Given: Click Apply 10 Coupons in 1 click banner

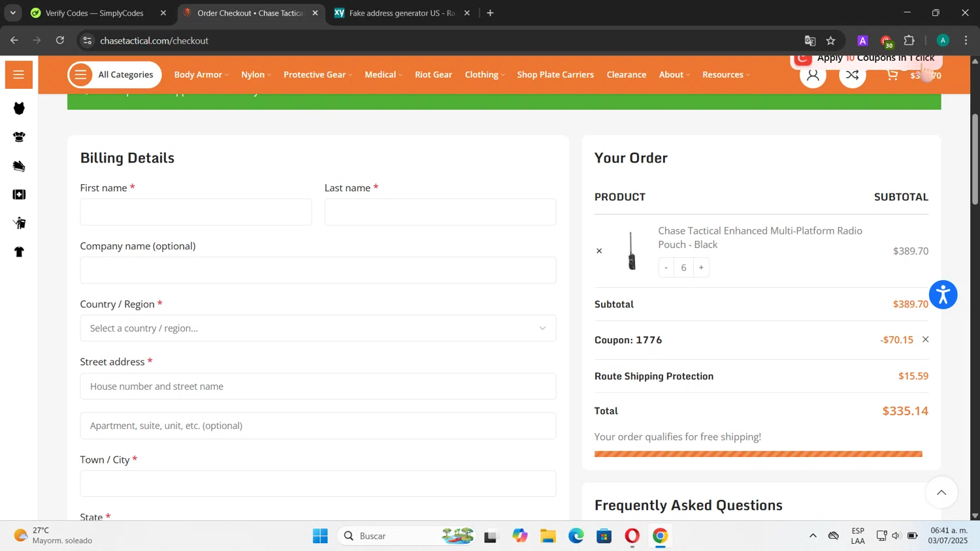Looking at the screenshot, I should coord(866,59).
